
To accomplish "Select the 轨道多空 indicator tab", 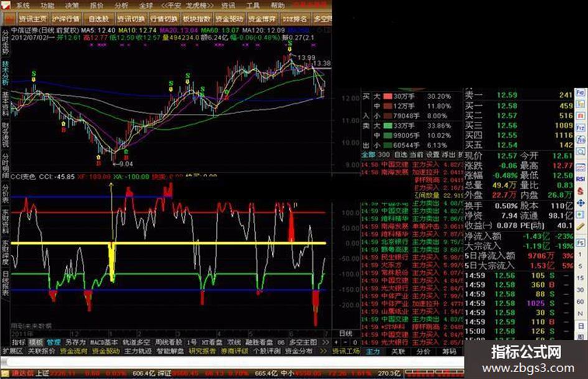I will pyautogui.click(x=136, y=342).
